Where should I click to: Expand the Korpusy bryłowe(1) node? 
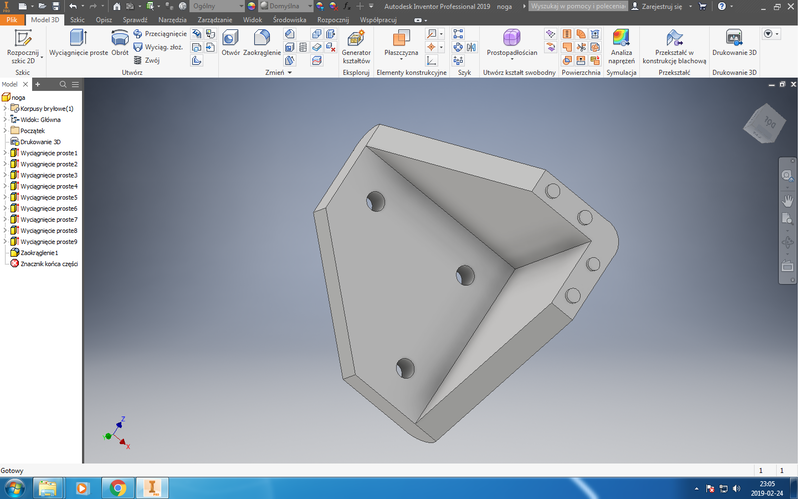pyautogui.click(x=5, y=108)
